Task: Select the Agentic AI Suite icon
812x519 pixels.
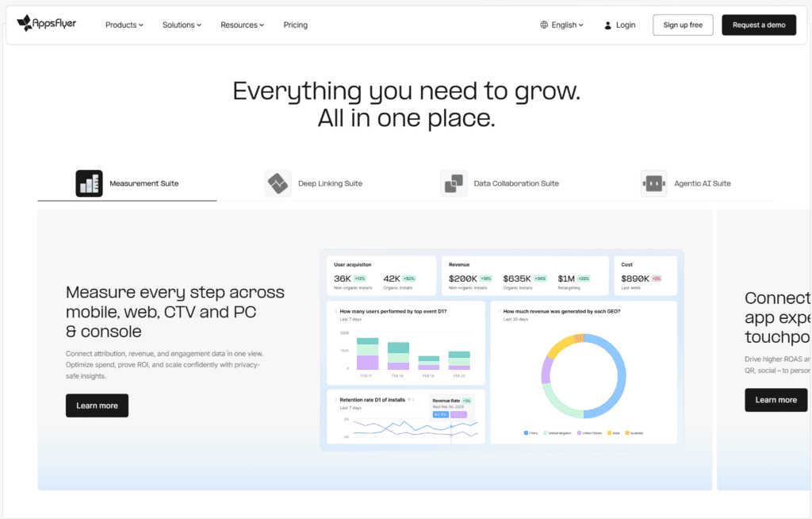Action: (653, 183)
